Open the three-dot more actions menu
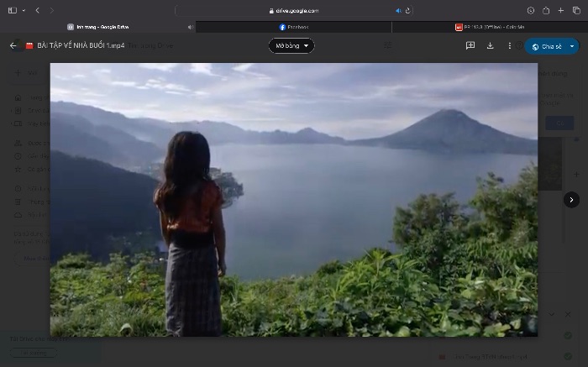Image resolution: width=588 pixels, height=367 pixels. click(509, 45)
